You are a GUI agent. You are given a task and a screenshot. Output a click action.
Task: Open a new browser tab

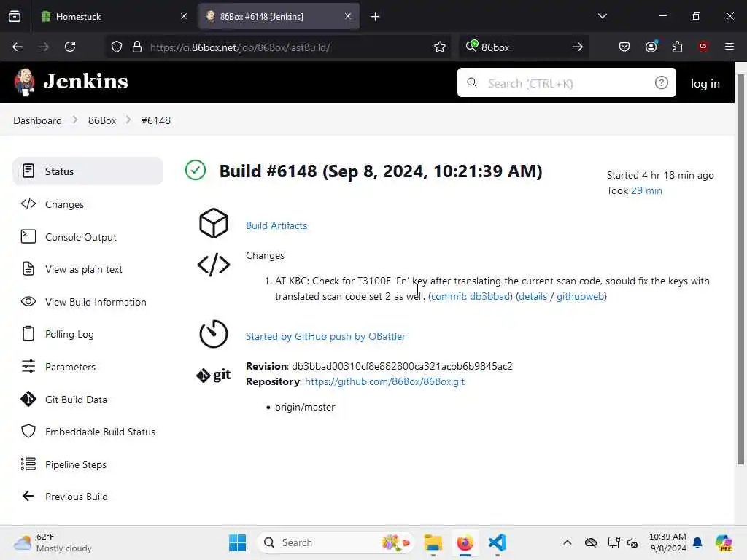pyautogui.click(x=376, y=17)
